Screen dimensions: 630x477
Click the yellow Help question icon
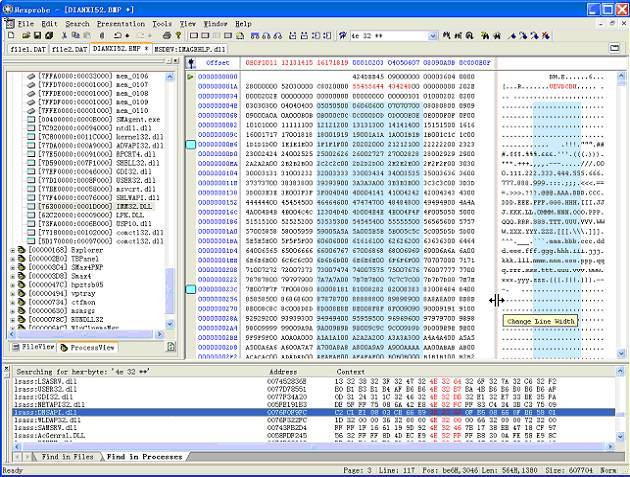(178, 36)
